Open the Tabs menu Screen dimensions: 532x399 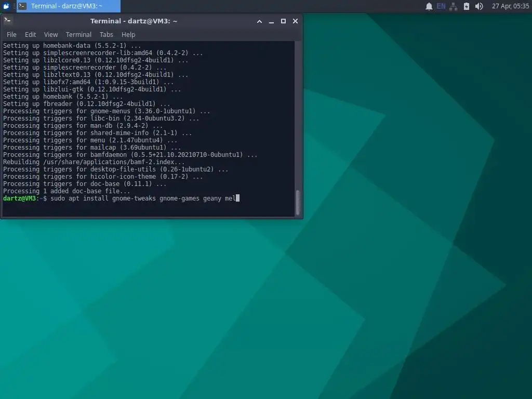[x=106, y=35]
